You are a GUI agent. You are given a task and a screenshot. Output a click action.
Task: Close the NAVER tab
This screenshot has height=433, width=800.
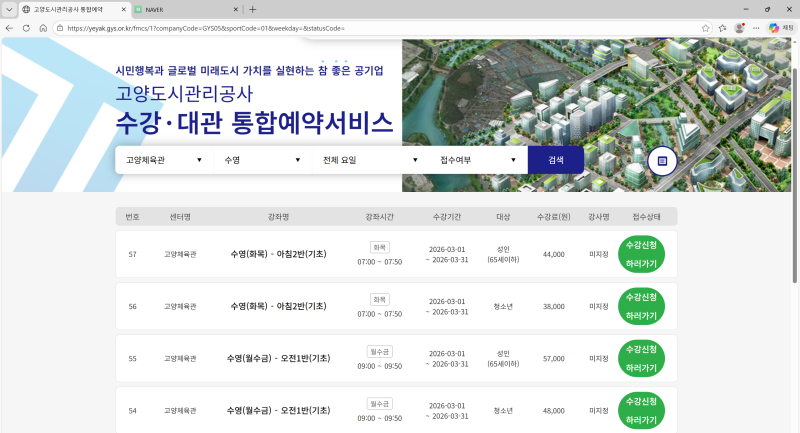[236, 9]
